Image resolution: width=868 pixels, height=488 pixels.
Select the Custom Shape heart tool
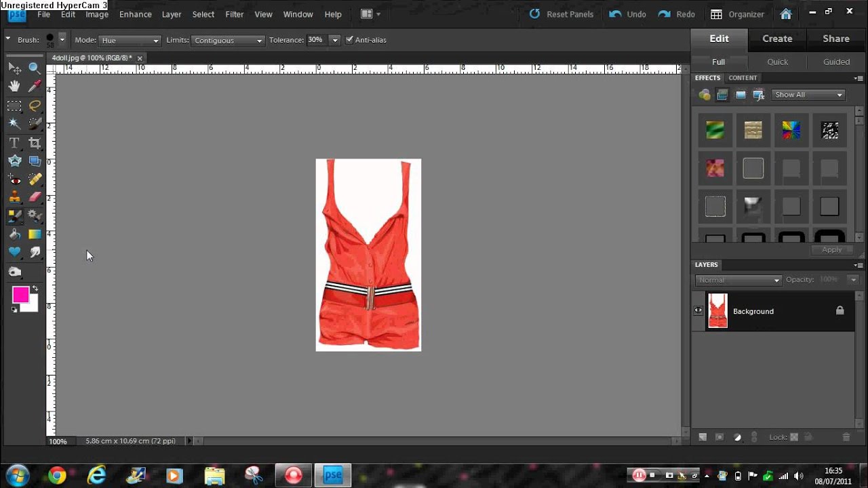tap(14, 252)
